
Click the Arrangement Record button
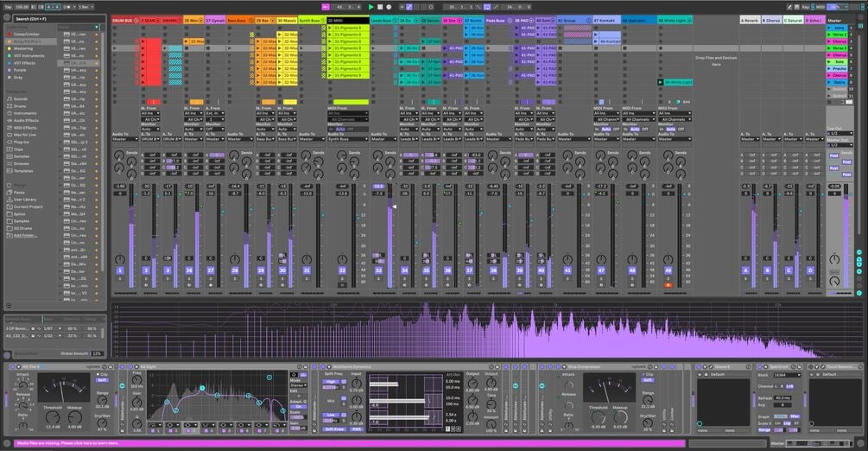(389, 7)
